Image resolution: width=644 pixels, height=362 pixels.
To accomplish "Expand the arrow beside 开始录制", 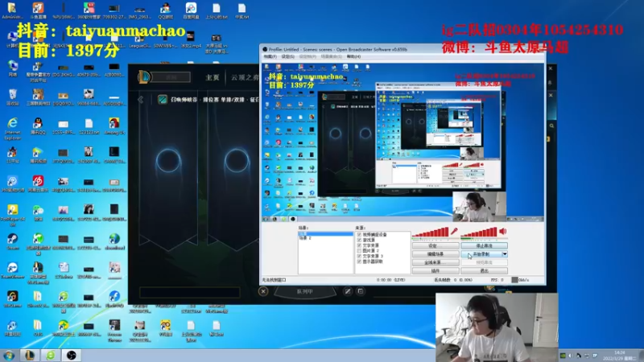I will 505,254.
